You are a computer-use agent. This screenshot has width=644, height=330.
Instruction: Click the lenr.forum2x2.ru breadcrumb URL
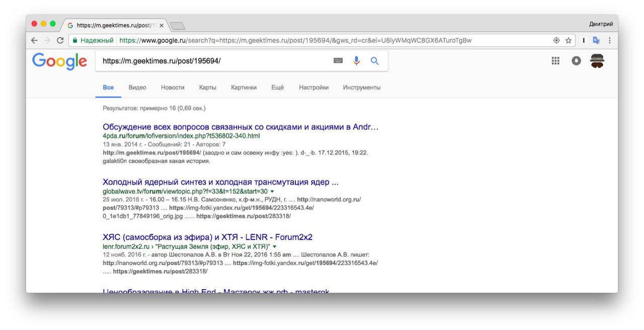pyautogui.click(x=187, y=247)
